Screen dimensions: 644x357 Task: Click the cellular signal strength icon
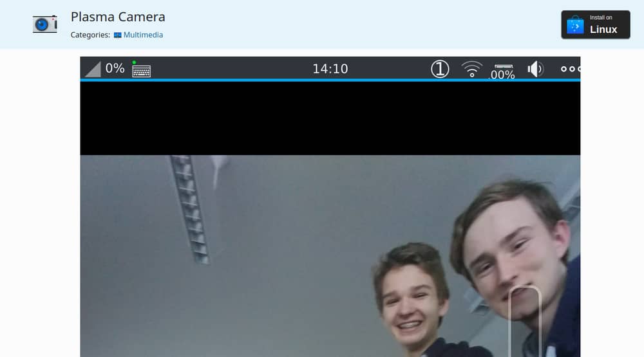93,69
